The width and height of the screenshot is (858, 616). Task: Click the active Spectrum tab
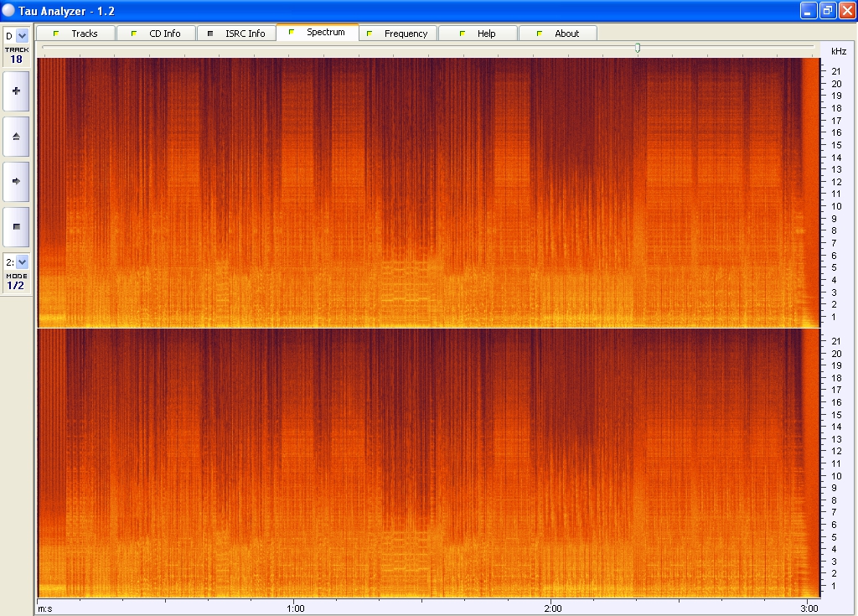click(317, 33)
